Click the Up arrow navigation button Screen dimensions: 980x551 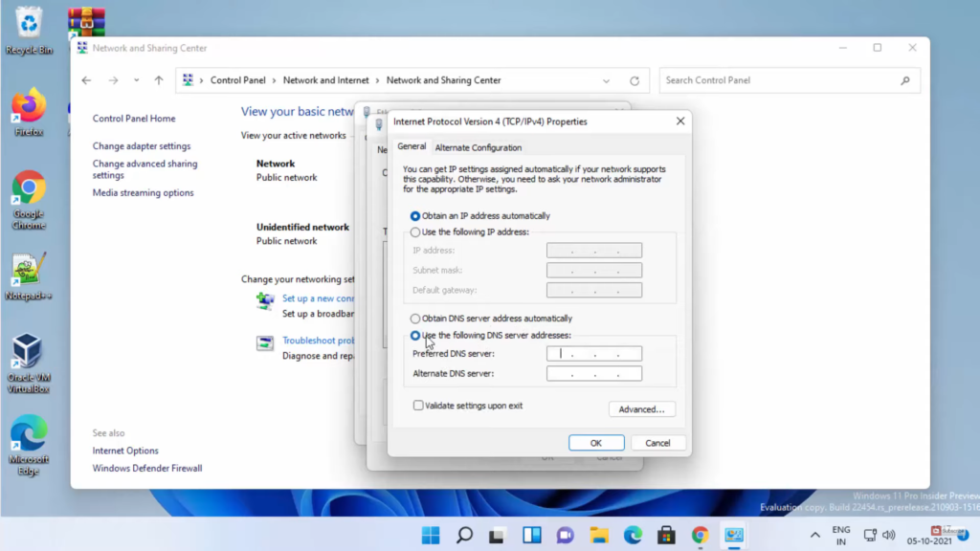(x=159, y=80)
